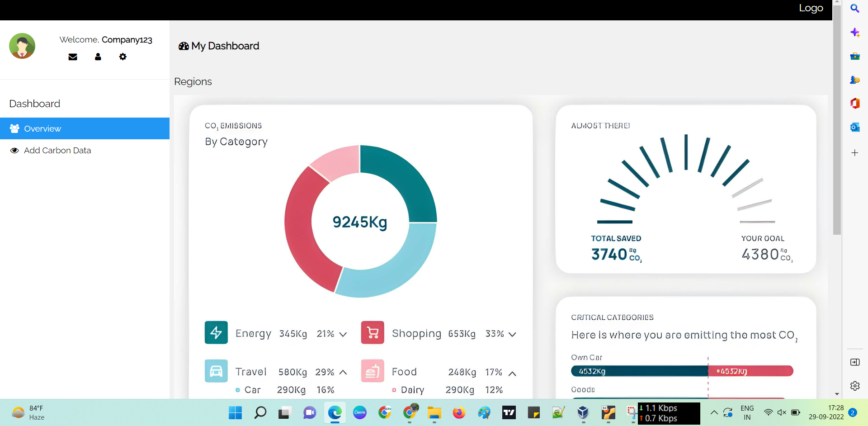
Task: Open Firefox from the taskbar
Action: point(459,412)
